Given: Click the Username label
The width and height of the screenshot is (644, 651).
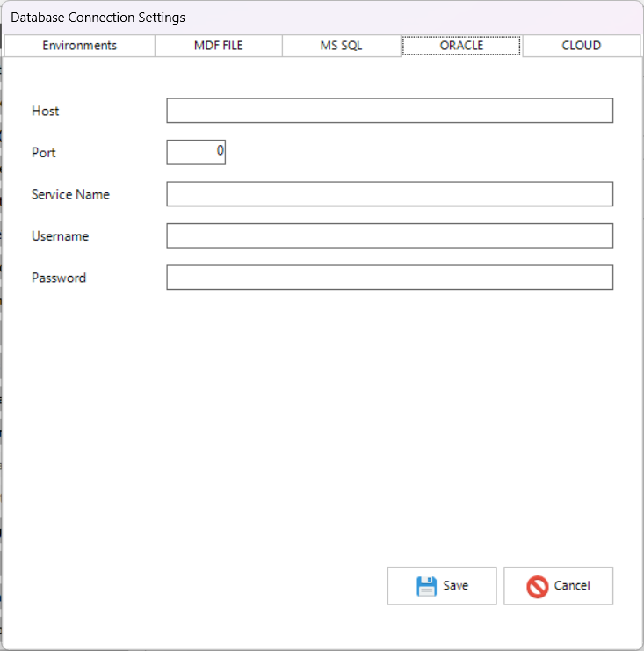Looking at the screenshot, I should (x=60, y=236).
